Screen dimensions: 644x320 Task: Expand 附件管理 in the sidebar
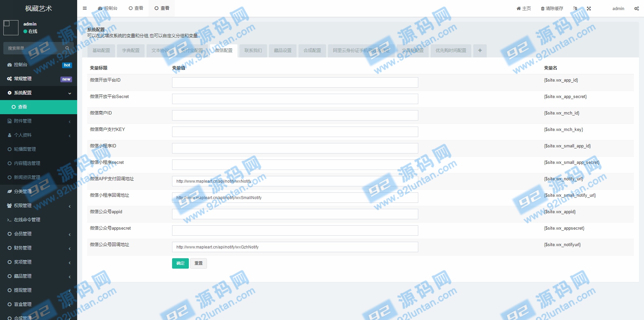pyautogui.click(x=39, y=121)
